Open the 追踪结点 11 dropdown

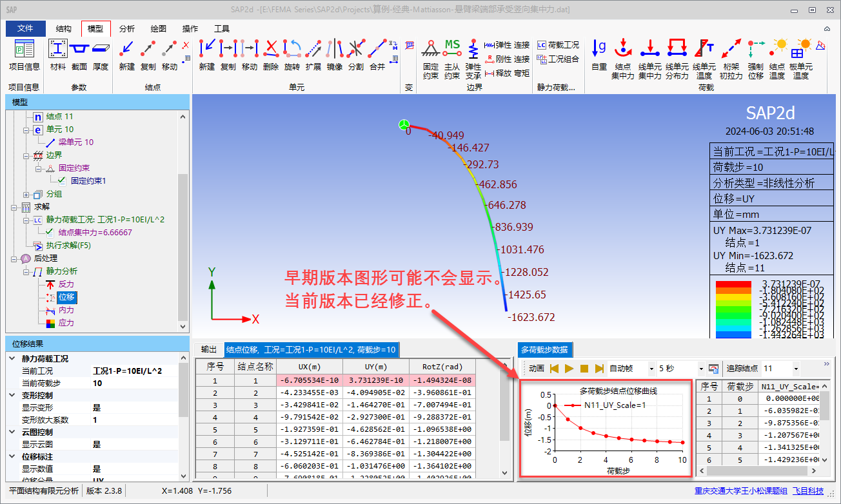click(796, 369)
